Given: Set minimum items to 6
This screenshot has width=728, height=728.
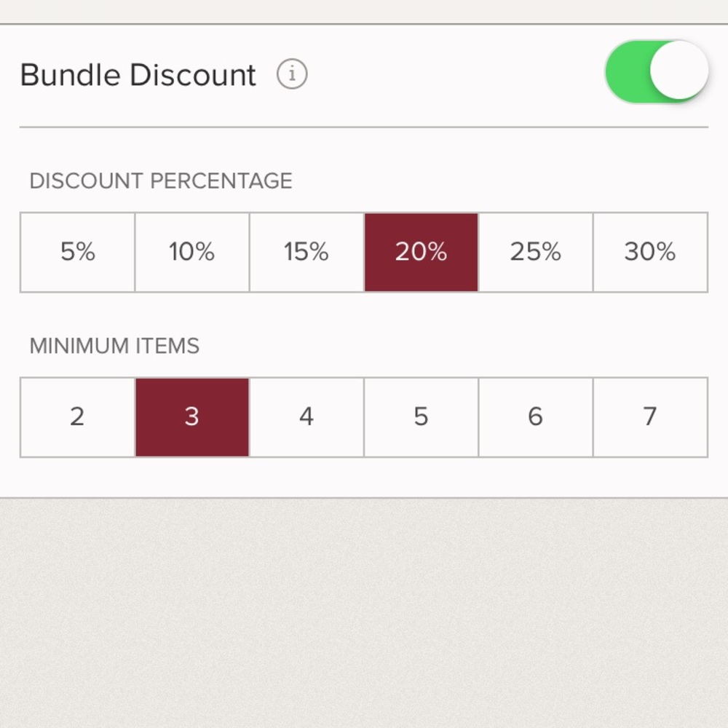Looking at the screenshot, I should click(536, 416).
